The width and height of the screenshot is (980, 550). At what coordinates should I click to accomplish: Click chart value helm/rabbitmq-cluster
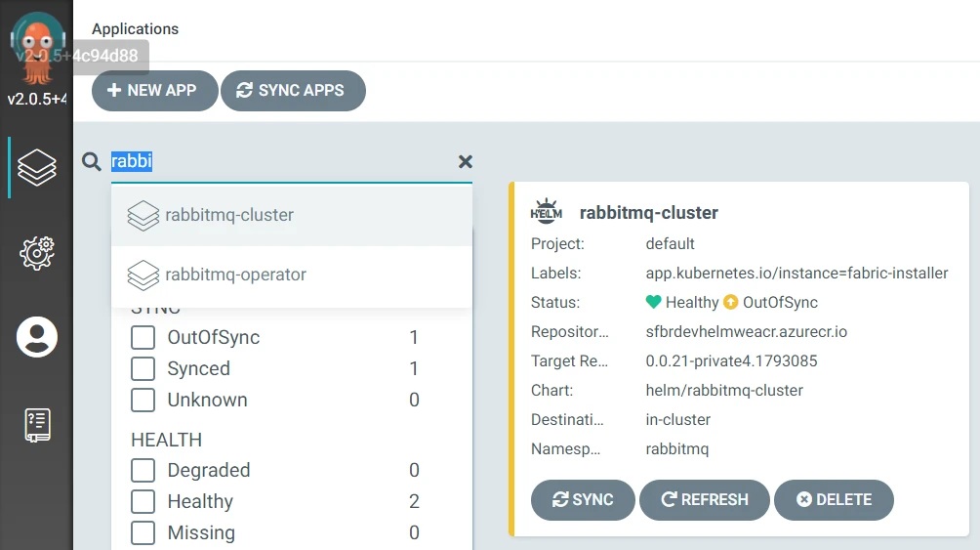[x=724, y=391]
